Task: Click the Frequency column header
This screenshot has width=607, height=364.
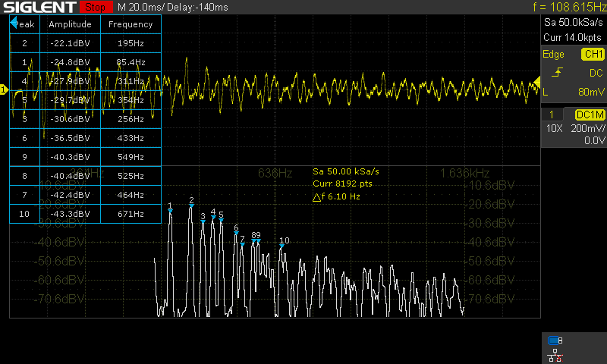Action: [x=131, y=24]
